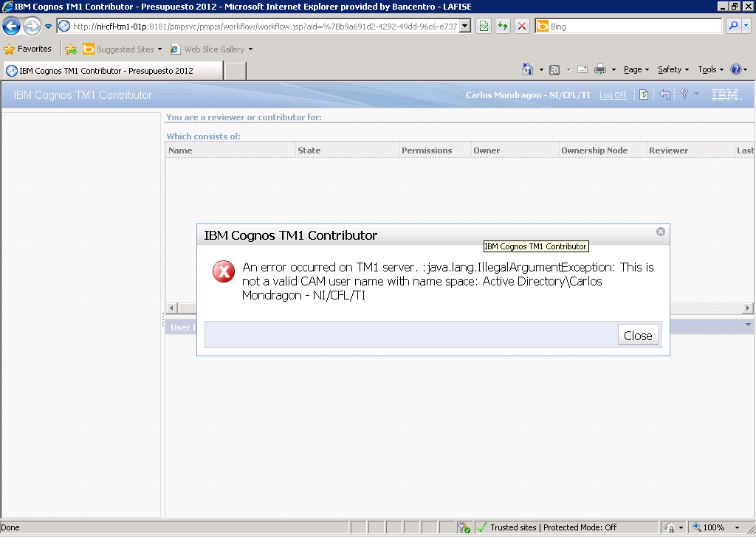The height and width of the screenshot is (537, 756).
Task: Select the Presupuesto 2012 browser tab
Action: point(113,71)
